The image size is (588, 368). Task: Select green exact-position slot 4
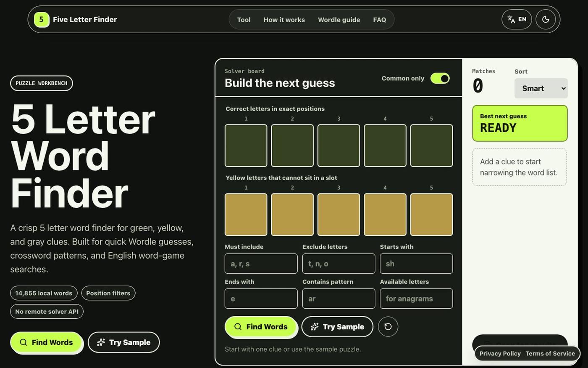[x=385, y=146]
